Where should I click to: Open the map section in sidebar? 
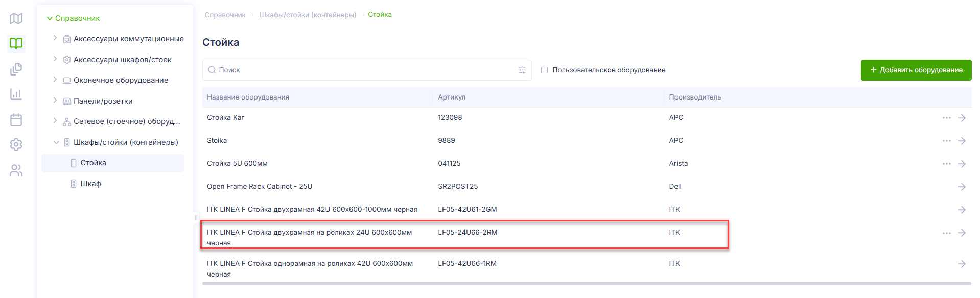pyautogui.click(x=16, y=19)
